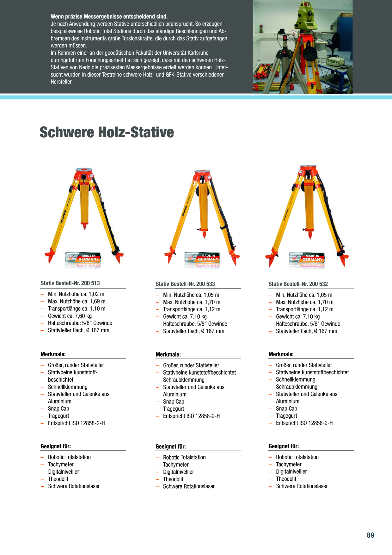This screenshot has width=392, height=555.
Task: Click the tripod image for Stativ 200 513
Action: coord(84,215)
